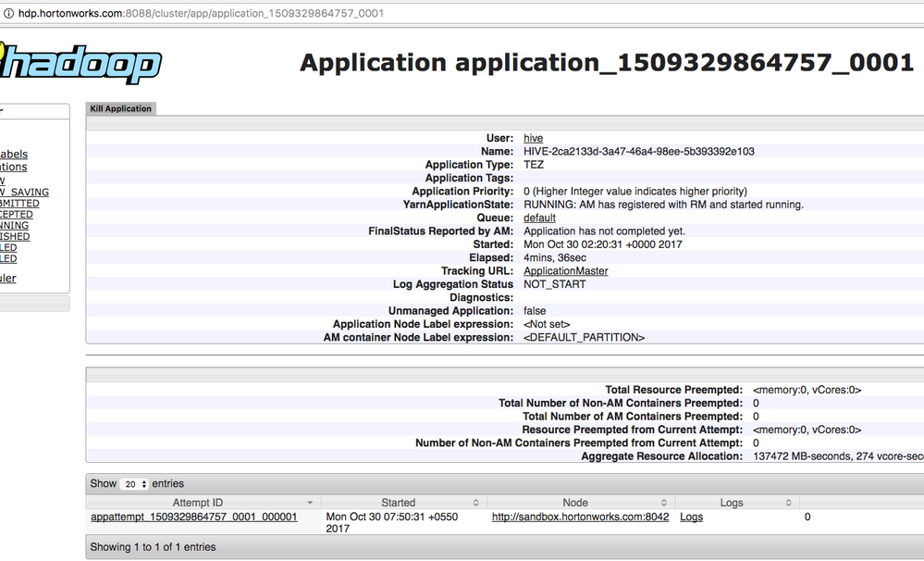The image size is (924, 561).
Task: Open the Logs link in the attempts table
Action: coord(691,517)
